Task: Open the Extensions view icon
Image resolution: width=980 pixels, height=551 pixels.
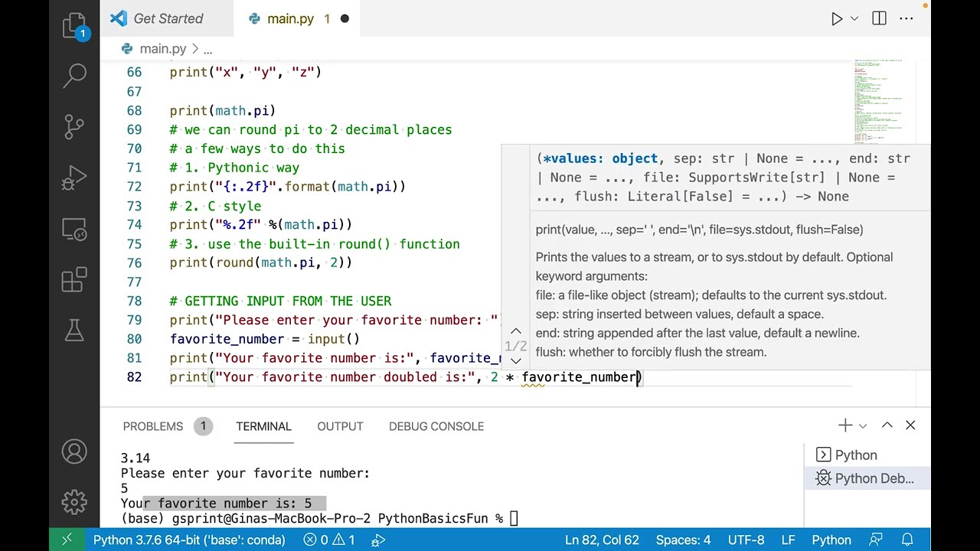Action: 74,280
